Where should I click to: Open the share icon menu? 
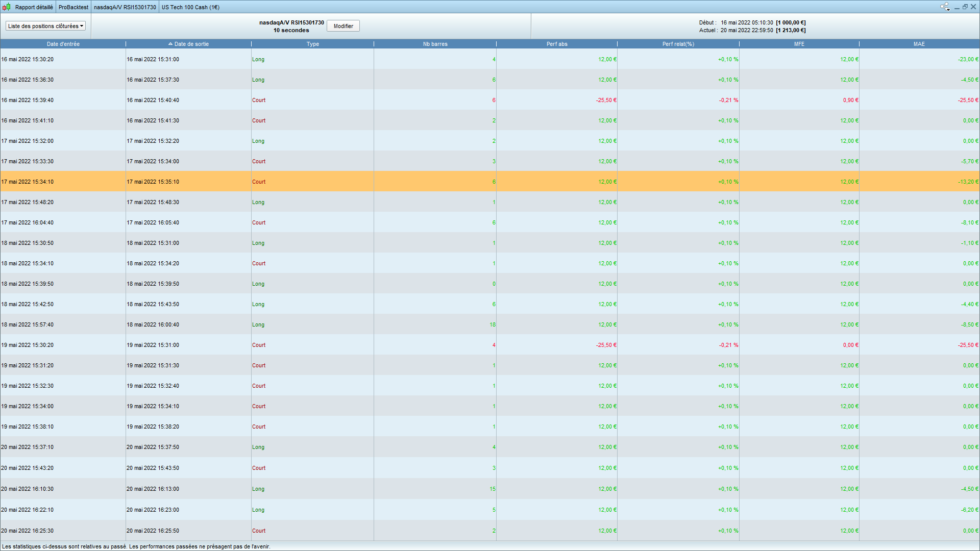tap(944, 7)
